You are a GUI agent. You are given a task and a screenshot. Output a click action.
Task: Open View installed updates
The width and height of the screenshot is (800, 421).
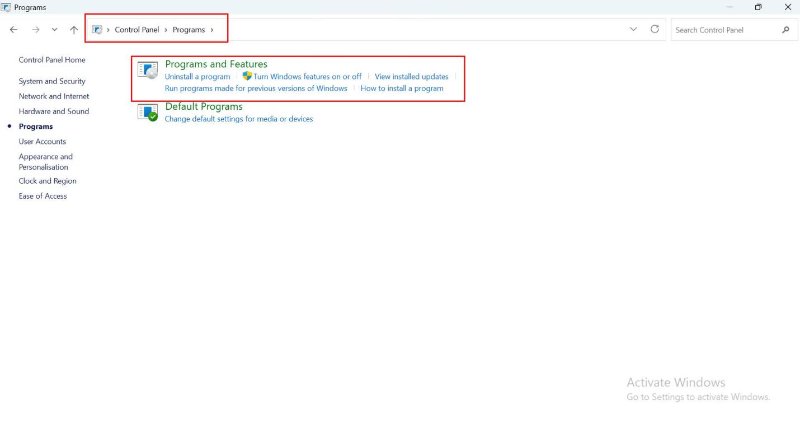412,77
